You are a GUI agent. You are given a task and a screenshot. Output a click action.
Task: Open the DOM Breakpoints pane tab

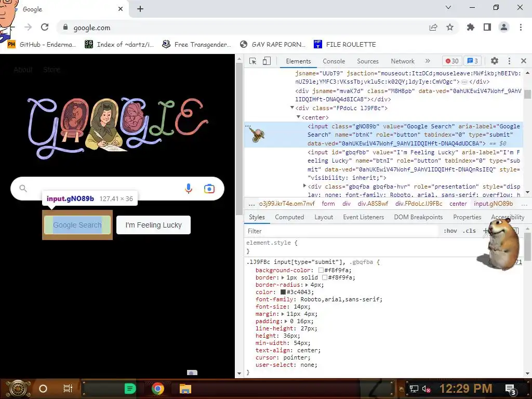click(x=418, y=217)
